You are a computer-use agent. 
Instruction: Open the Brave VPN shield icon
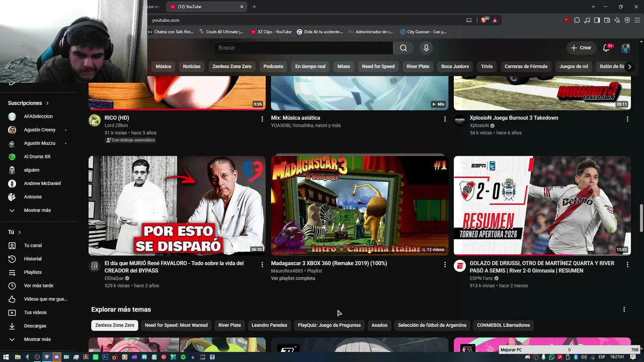pos(627,20)
